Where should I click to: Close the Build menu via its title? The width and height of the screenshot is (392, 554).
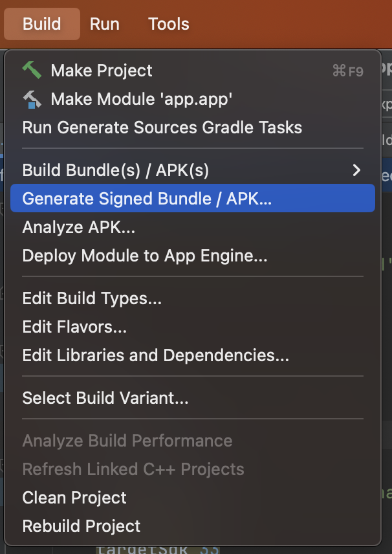click(x=41, y=24)
